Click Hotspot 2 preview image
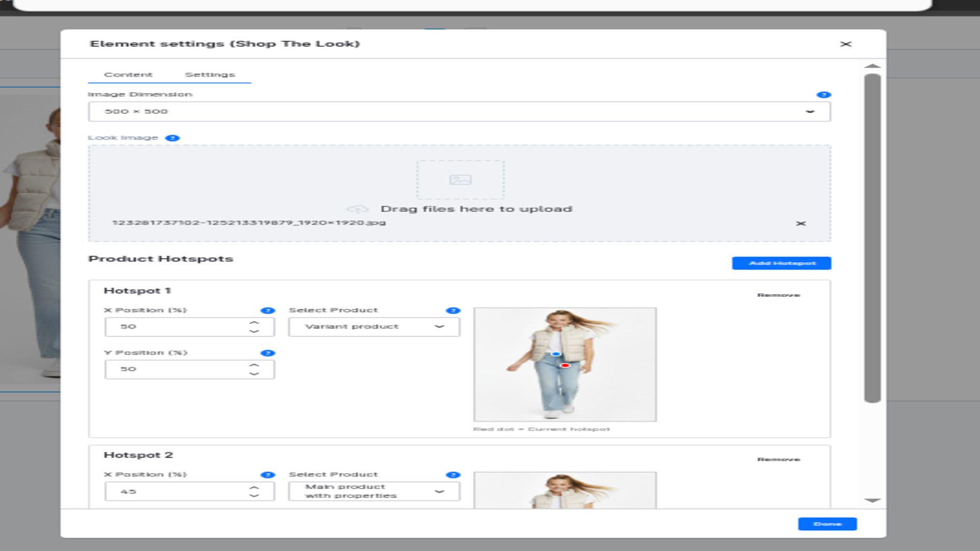The width and height of the screenshot is (980, 551). tap(565, 490)
